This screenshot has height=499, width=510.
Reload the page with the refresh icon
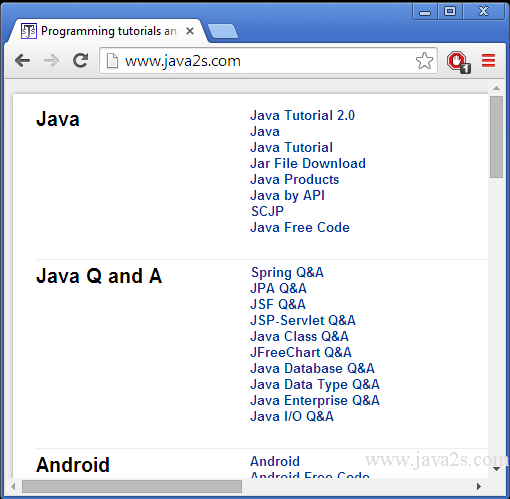pyautogui.click(x=81, y=60)
